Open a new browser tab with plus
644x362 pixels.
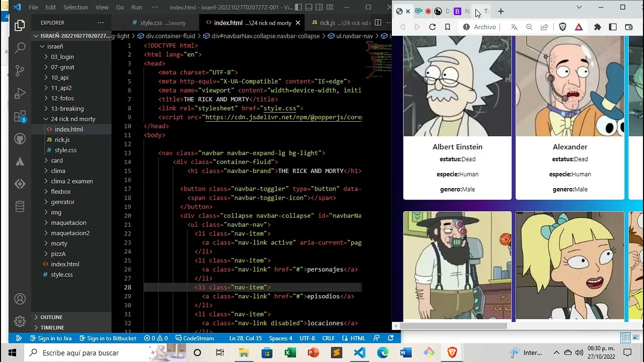[501, 11]
